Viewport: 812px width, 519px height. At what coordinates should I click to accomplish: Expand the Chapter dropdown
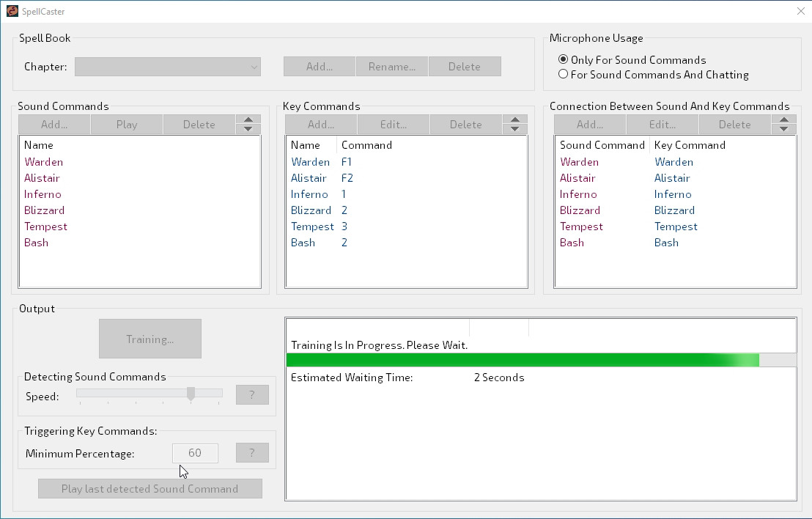coord(254,67)
